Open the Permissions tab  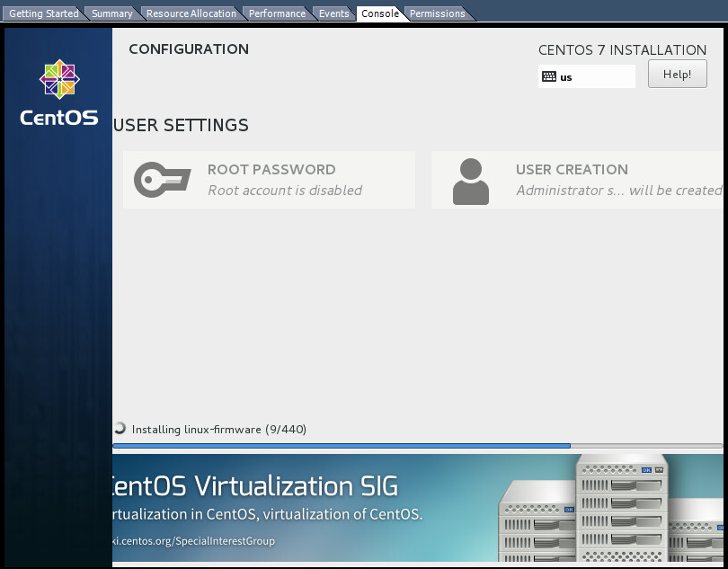(x=437, y=13)
